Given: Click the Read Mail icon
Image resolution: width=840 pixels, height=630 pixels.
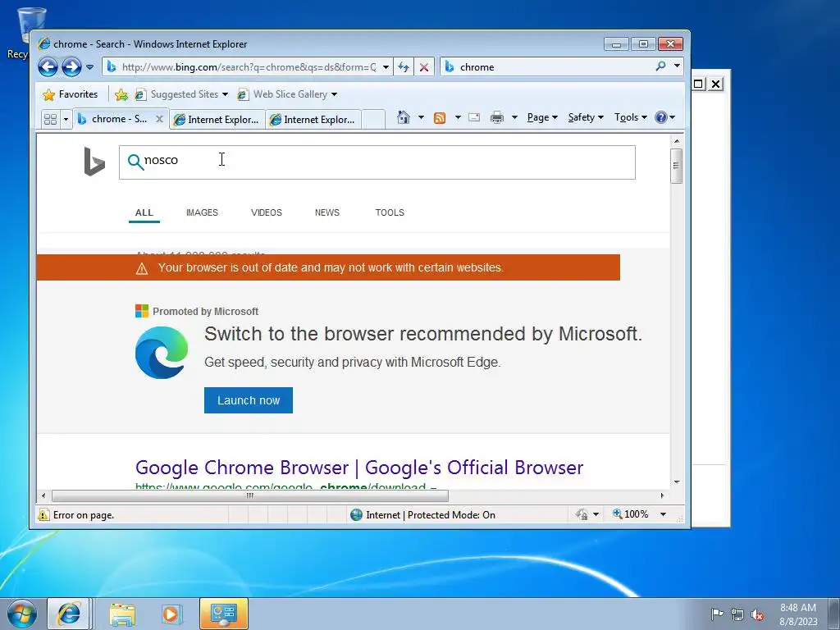Looking at the screenshot, I should click(x=474, y=117).
